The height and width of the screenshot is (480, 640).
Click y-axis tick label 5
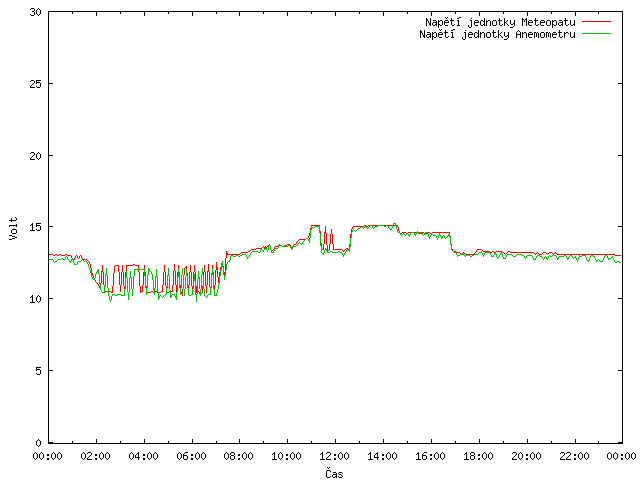pos(38,371)
